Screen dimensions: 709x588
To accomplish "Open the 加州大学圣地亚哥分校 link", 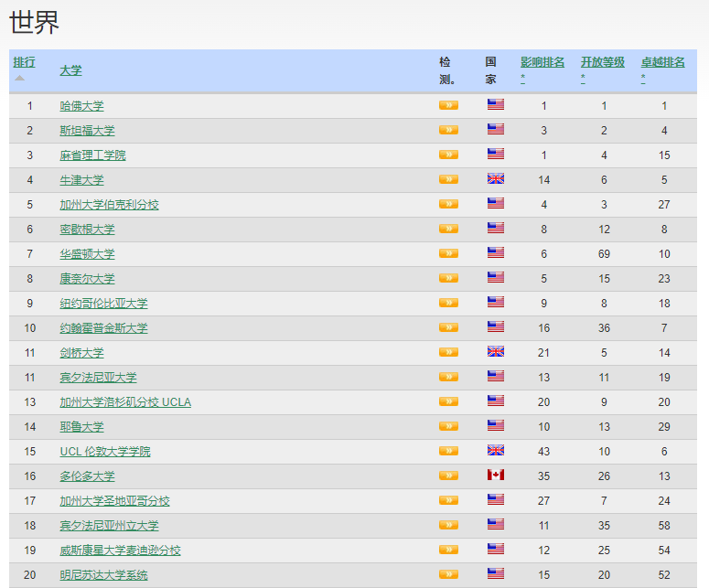I will point(114,501).
